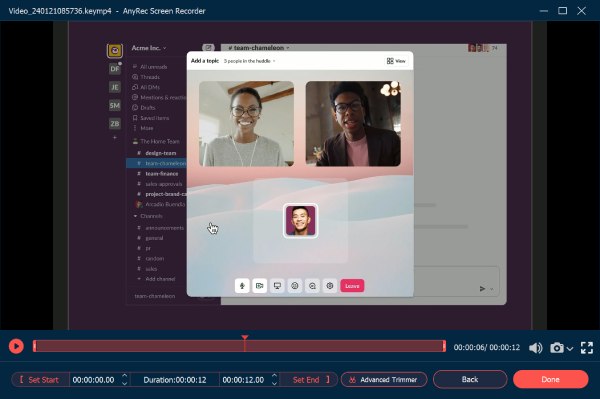Select the team-finance channel

pyautogui.click(x=161, y=174)
